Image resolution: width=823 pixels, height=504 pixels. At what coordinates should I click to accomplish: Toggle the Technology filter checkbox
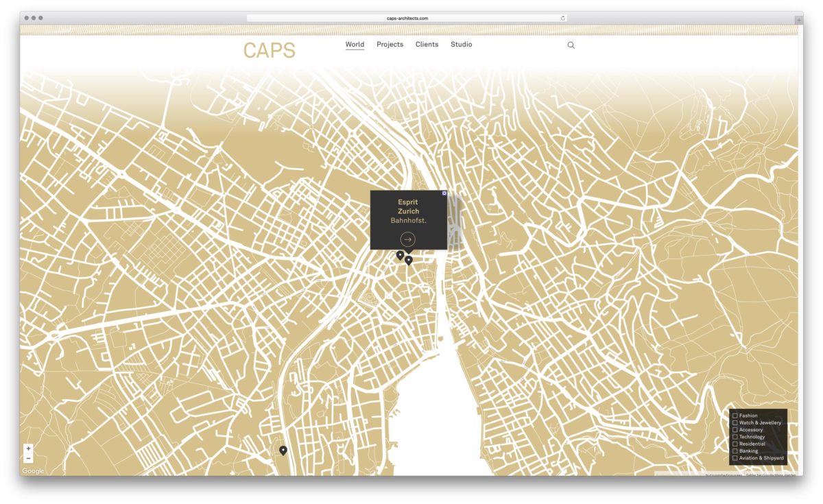click(735, 437)
